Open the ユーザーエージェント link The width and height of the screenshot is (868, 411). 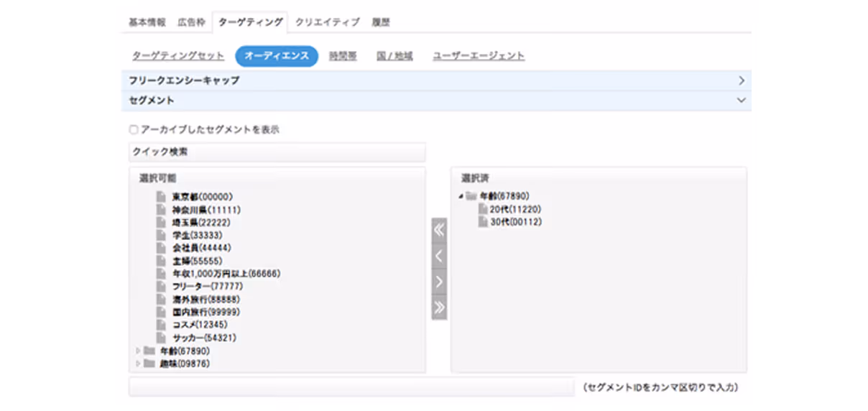click(479, 56)
